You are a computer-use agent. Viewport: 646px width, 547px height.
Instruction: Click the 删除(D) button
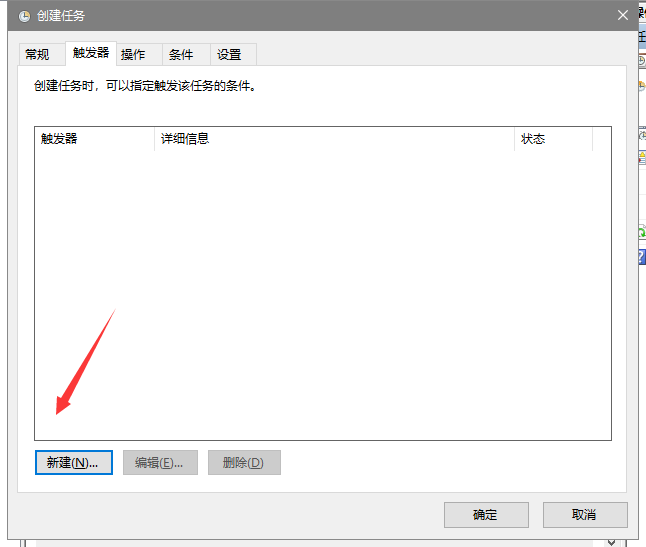point(244,462)
